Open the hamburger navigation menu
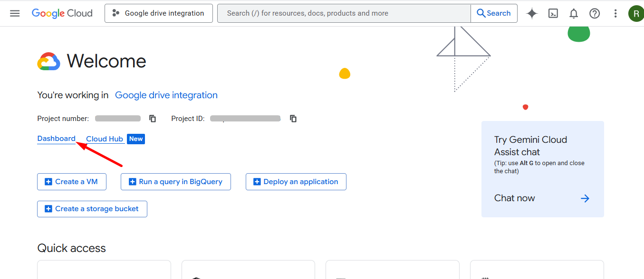The height and width of the screenshot is (279, 644). pos(15,13)
